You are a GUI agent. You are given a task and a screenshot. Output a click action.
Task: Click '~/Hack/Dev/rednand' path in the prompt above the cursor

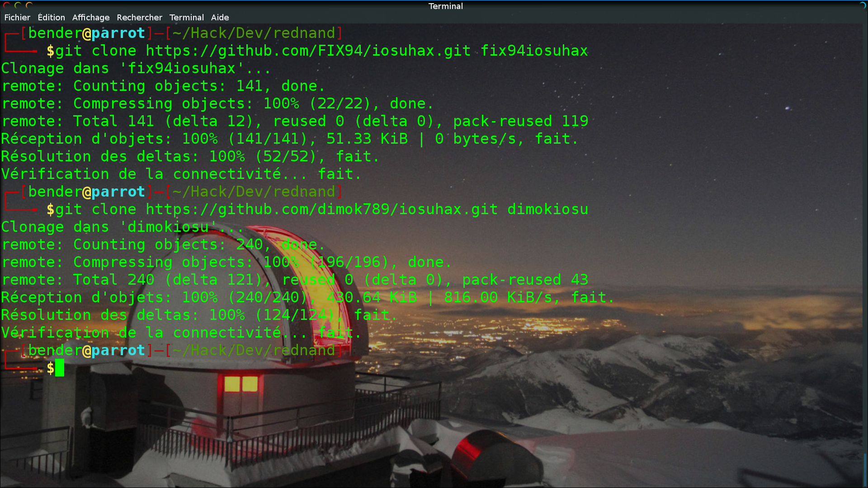point(254,350)
